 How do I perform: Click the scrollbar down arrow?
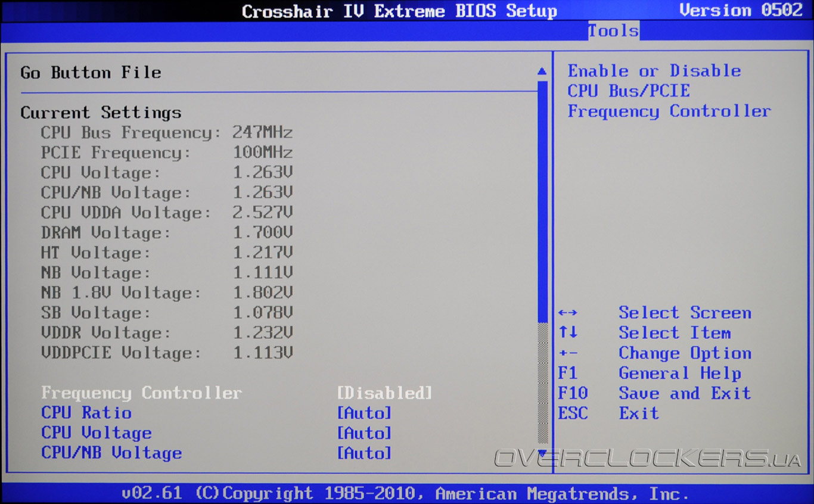coord(542,453)
